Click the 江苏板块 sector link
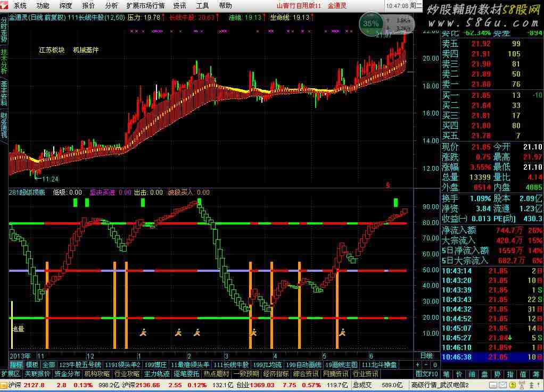544x392 pixels. pos(52,50)
